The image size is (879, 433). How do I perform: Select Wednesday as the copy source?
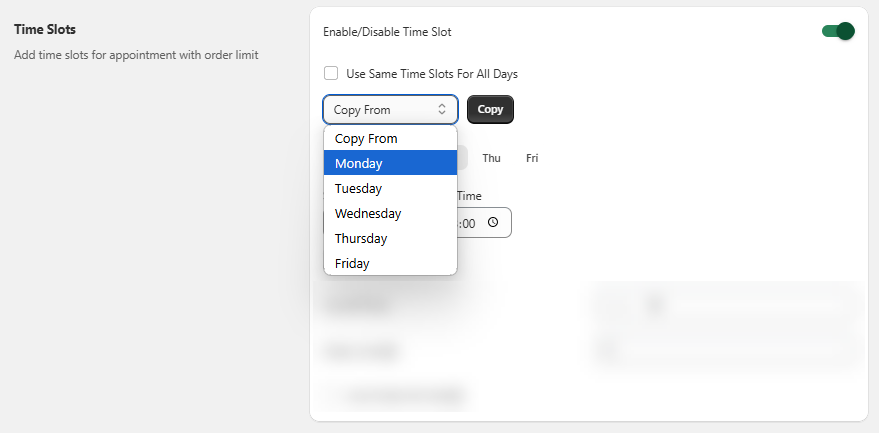pos(390,213)
